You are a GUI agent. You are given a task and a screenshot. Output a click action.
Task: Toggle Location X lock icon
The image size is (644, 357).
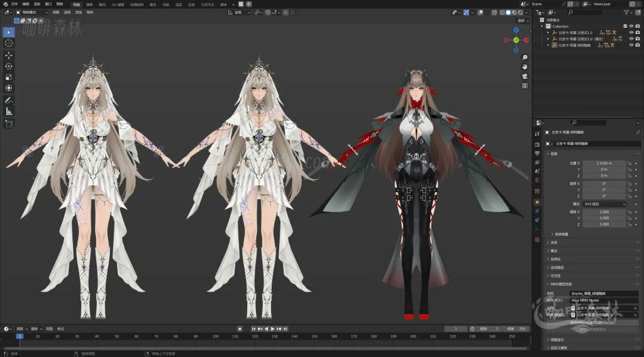point(629,163)
